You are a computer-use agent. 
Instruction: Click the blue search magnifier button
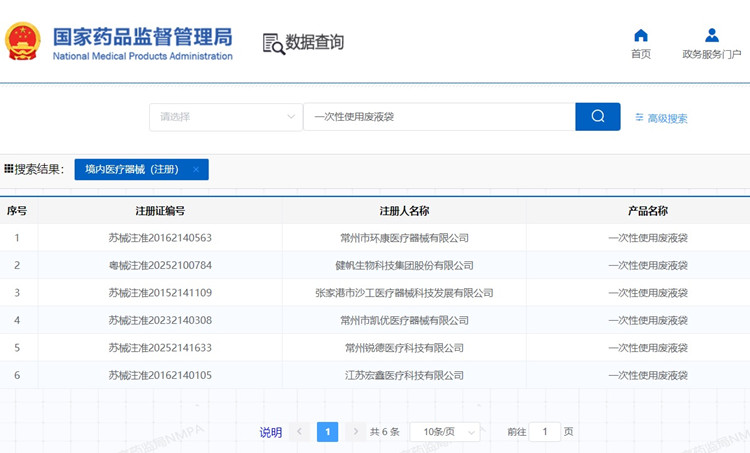pyautogui.click(x=597, y=116)
